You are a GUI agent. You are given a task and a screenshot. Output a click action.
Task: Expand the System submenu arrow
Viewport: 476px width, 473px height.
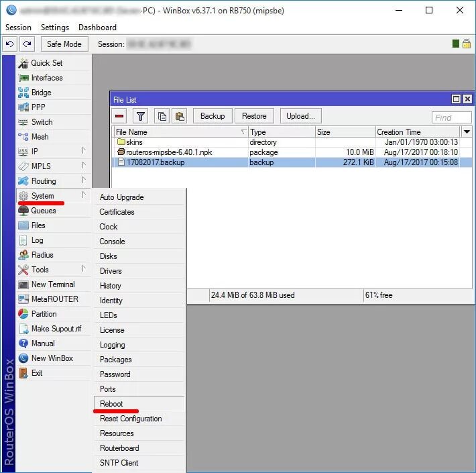84,195
